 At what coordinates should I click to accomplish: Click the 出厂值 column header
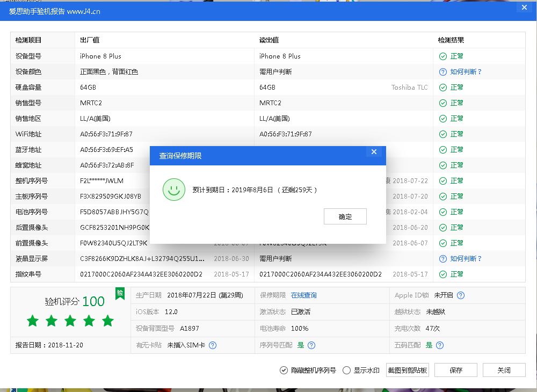tap(90, 40)
